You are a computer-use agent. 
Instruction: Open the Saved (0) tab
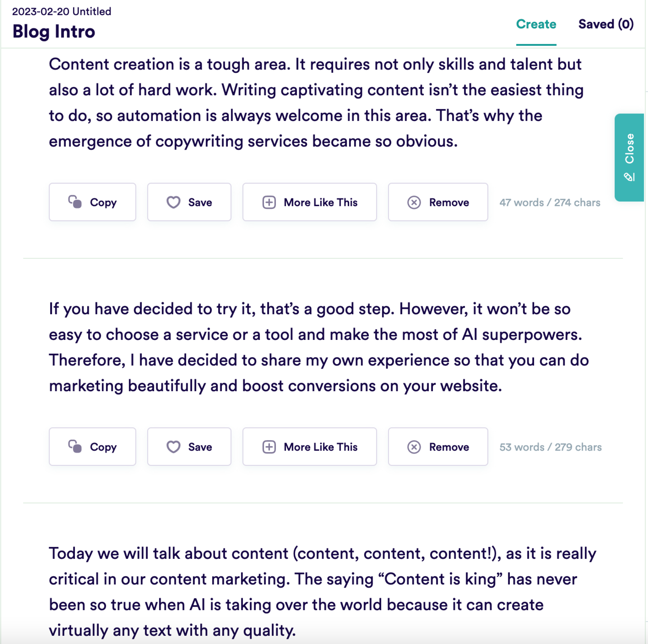point(606,24)
